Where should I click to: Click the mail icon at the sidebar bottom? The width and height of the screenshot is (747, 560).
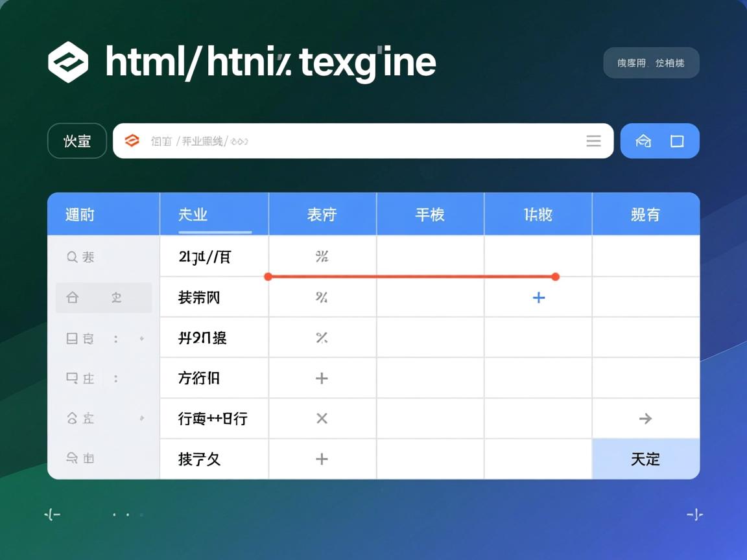[x=72, y=458]
